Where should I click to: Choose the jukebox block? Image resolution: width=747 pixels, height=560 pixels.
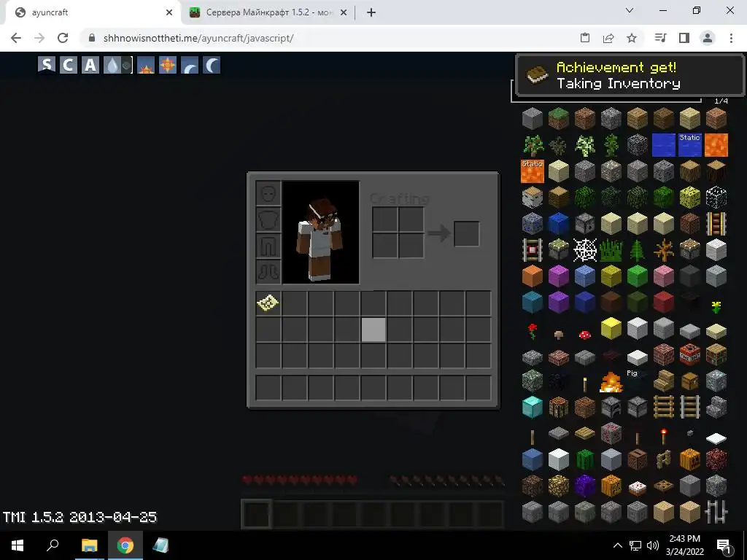tap(637, 459)
